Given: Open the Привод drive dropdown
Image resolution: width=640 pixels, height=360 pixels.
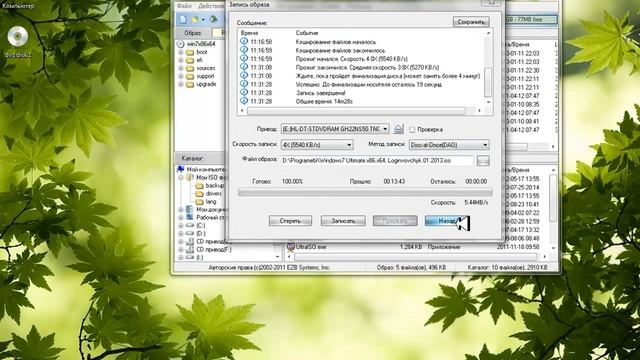Looking at the screenshot, I should point(385,129).
